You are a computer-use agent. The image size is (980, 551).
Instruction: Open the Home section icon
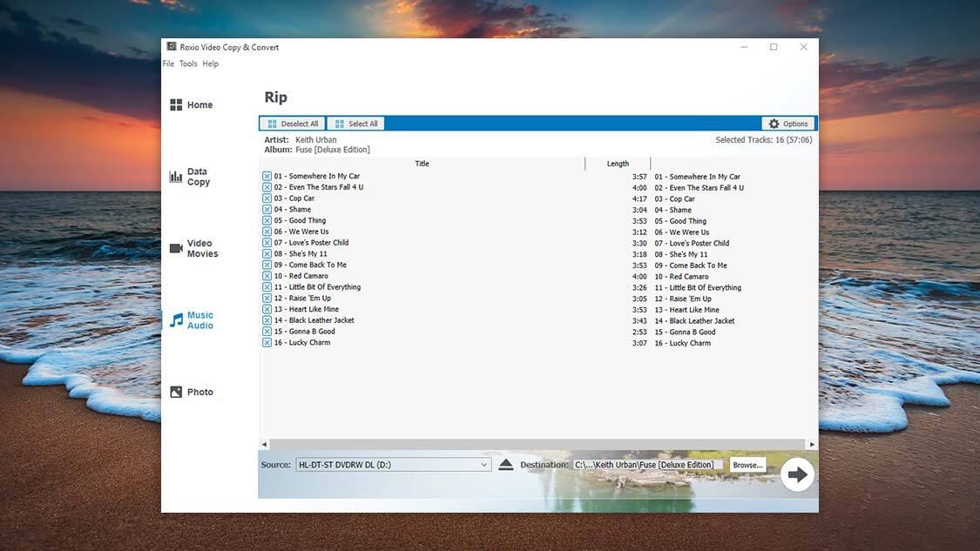click(x=176, y=105)
